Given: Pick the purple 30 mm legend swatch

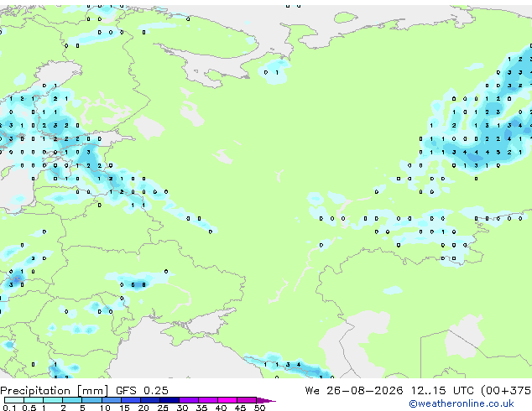Looking at the screenshot, I should click(189, 400).
